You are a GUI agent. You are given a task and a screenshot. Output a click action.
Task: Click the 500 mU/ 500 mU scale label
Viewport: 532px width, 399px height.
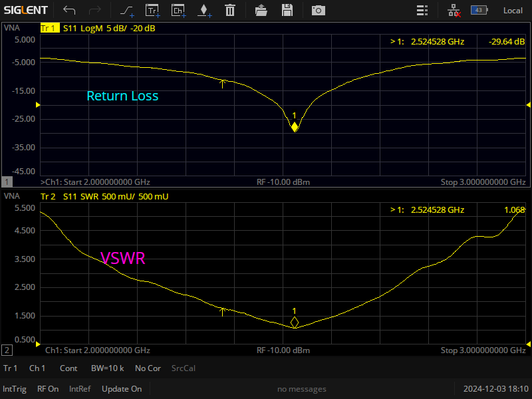tap(135, 196)
